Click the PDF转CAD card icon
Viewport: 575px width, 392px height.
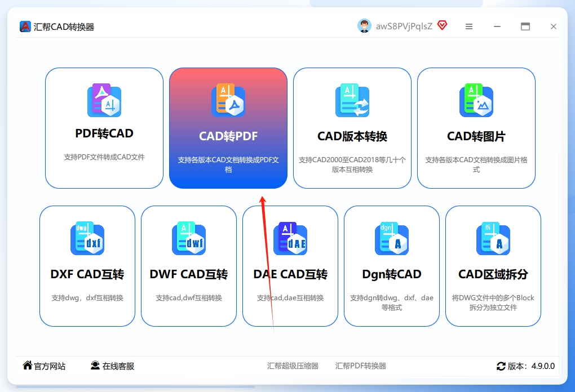pos(104,100)
